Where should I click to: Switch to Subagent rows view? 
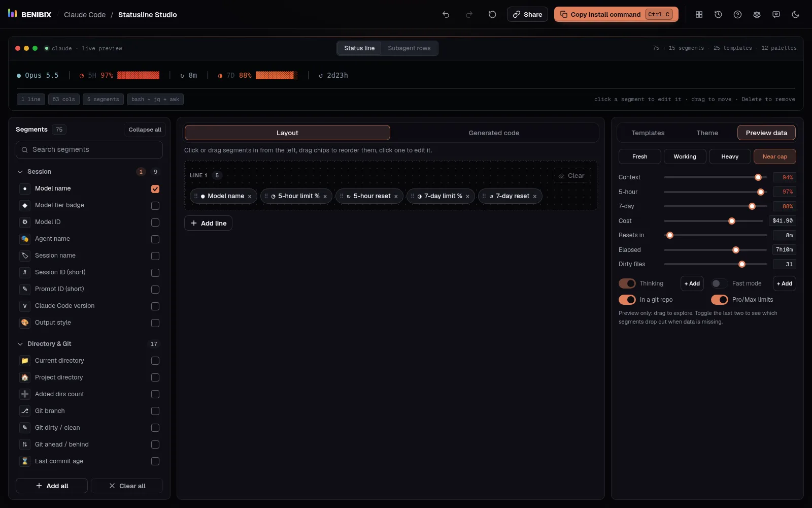point(409,48)
